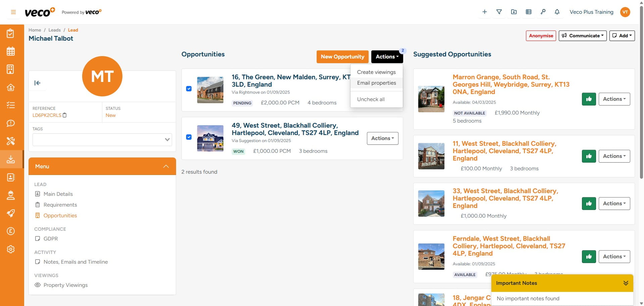Click the pound sterling accounts icon
The width and height of the screenshot is (644, 306).
11,231
